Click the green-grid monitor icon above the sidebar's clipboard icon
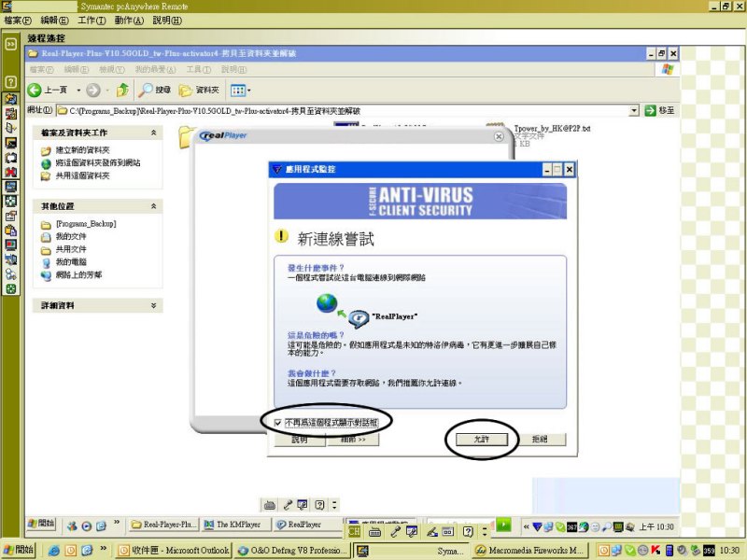The height and width of the screenshot is (560, 747). (x=10, y=202)
